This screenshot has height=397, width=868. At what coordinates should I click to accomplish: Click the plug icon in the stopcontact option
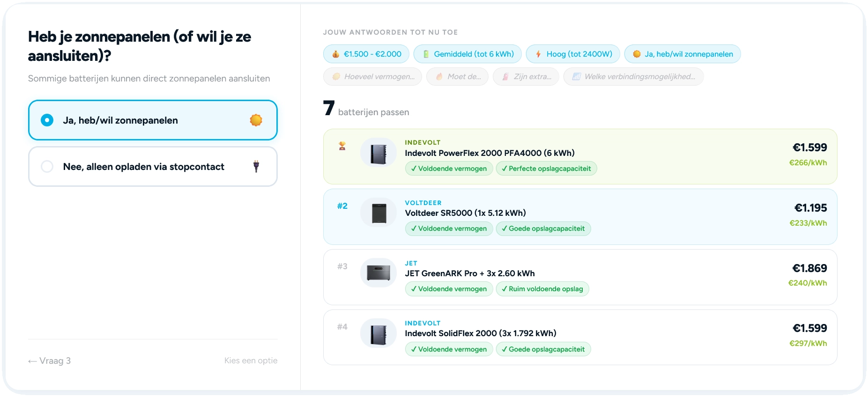coord(256,166)
